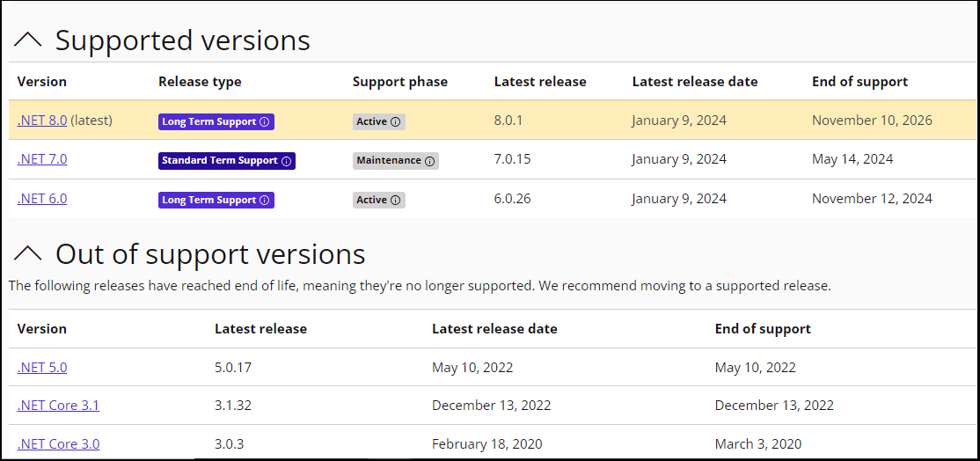
Task: Open the .NET 5.0 version link
Action: (x=42, y=367)
